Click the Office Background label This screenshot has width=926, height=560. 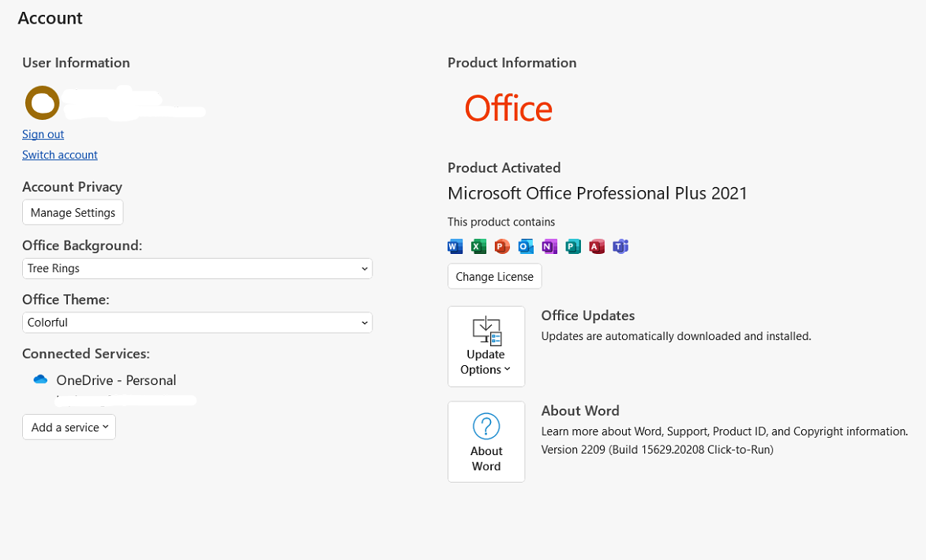point(82,245)
